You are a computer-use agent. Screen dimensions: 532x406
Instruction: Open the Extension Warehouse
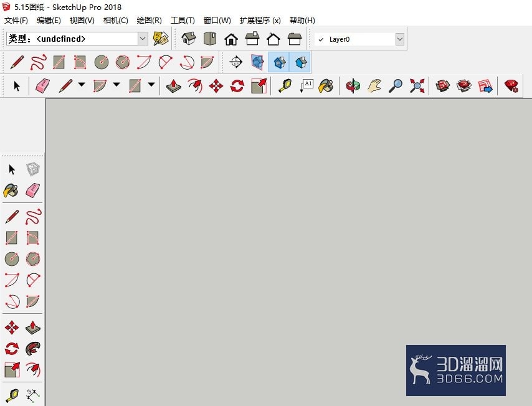coord(464,86)
